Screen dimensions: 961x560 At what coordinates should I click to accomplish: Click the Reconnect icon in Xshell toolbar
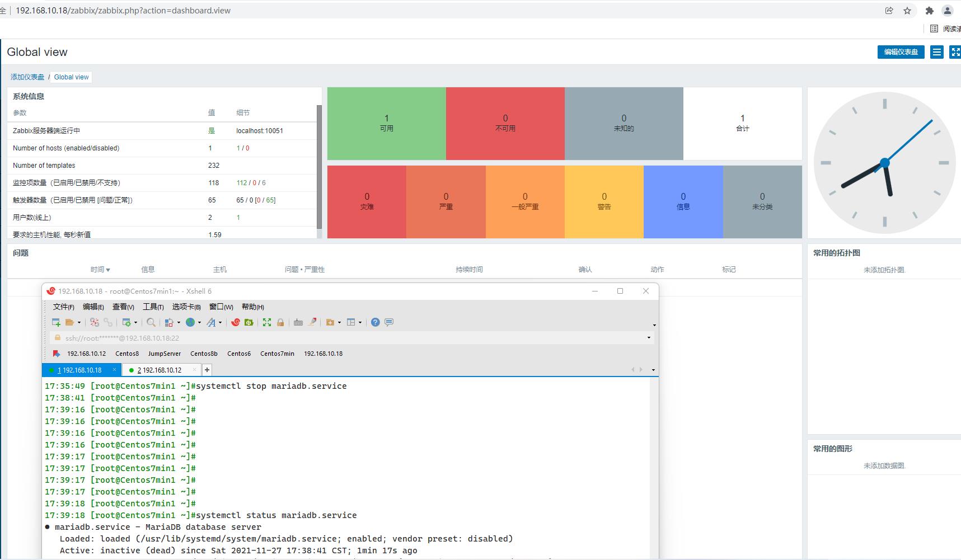pyautogui.click(x=95, y=322)
